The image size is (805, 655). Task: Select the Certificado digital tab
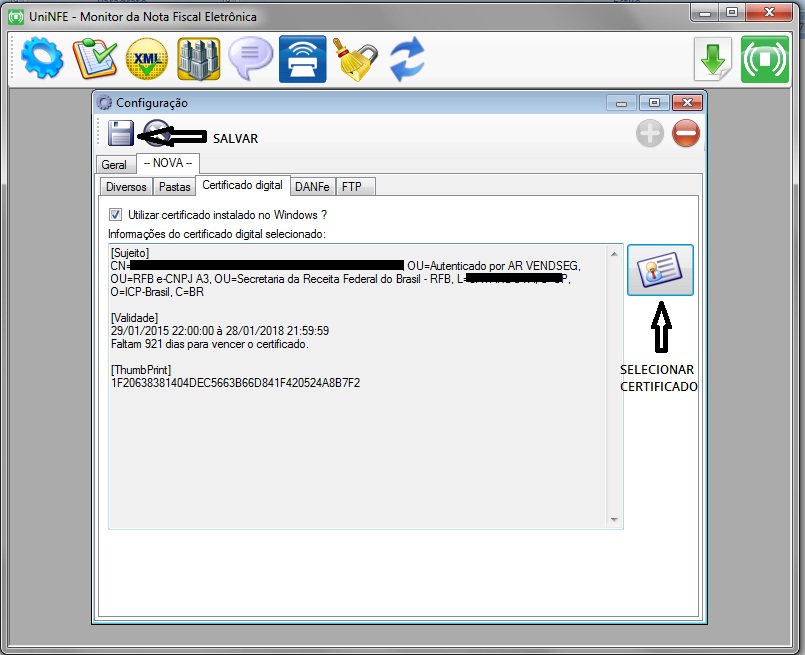coord(242,185)
